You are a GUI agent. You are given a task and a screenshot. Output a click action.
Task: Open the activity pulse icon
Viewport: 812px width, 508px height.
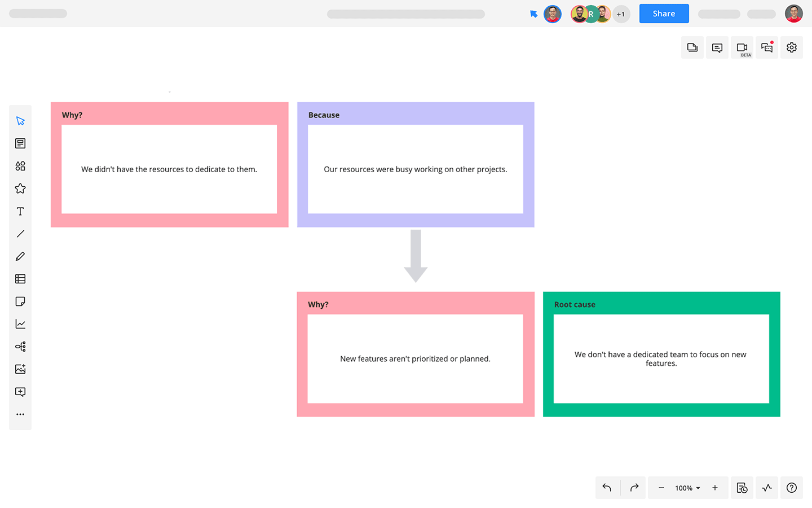pyautogui.click(x=767, y=488)
